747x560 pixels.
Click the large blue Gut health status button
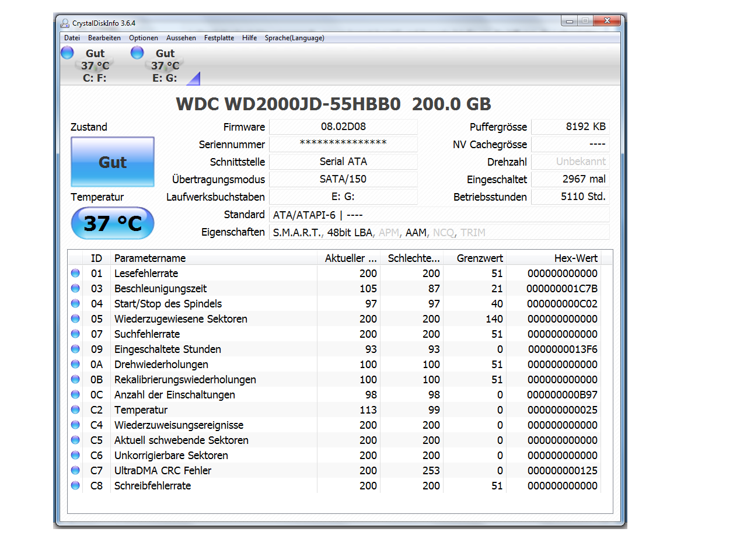113,162
